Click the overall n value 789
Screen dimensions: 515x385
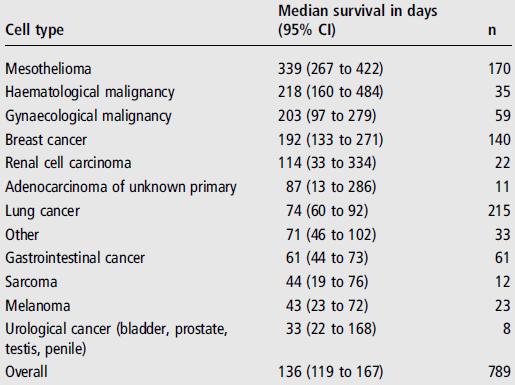coord(499,372)
